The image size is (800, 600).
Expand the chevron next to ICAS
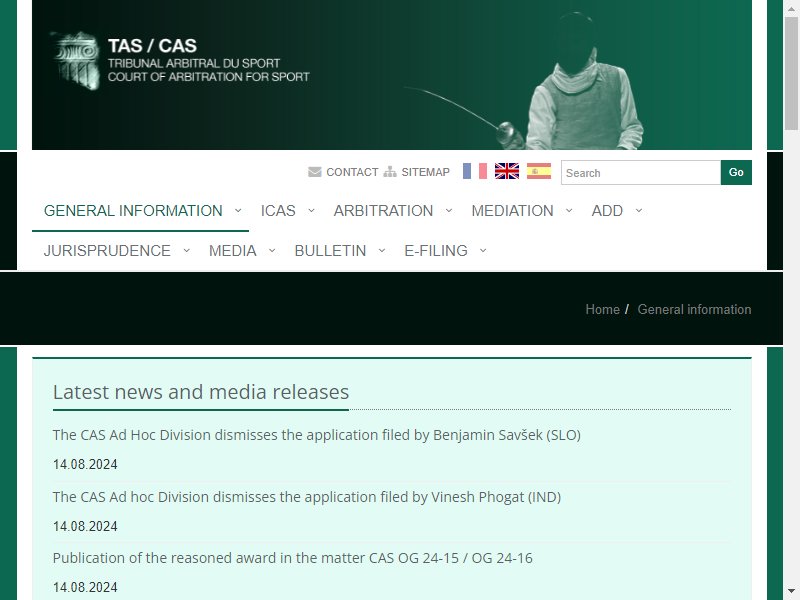pos(311,211)
